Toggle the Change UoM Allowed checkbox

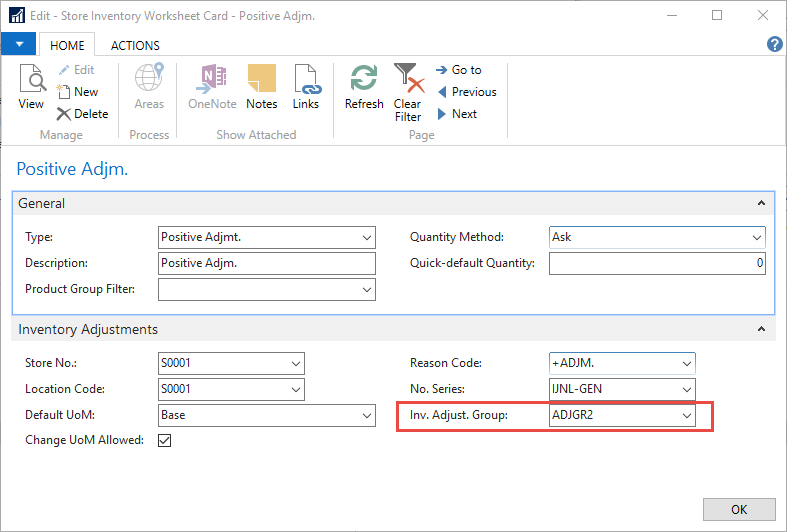click(x=165, y=440)
